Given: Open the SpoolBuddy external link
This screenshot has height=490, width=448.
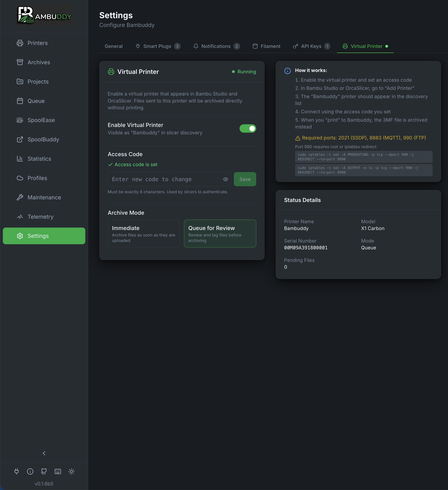Looking at the screenshot, I should 42,139.
